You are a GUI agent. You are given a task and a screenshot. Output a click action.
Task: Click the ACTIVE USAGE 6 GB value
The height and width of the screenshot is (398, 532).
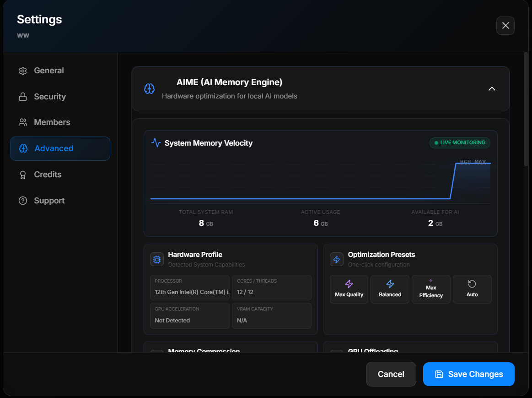point(321,223)
